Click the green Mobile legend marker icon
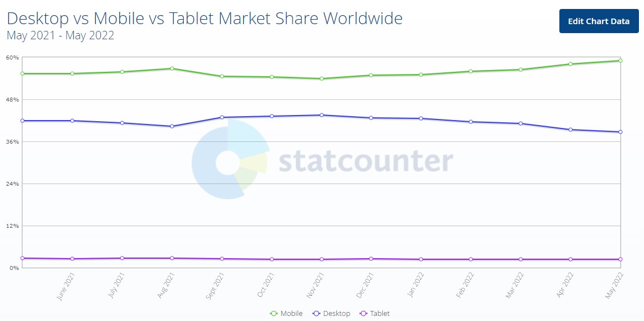 click(274, 314)
